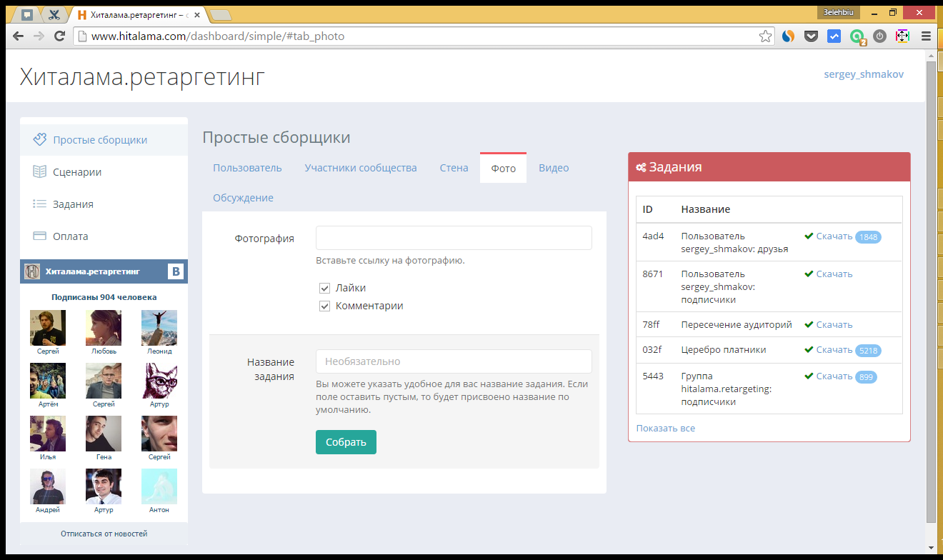
Task: Click the colorful crosshair extension icon
Action: click(902, 36)
